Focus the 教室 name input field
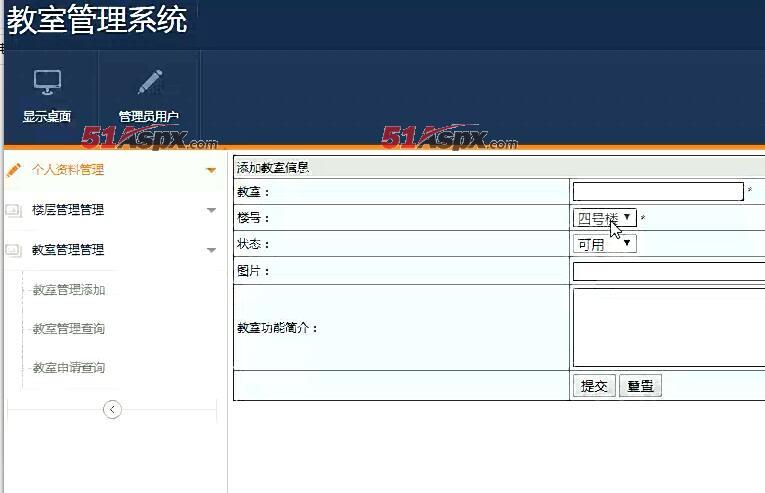Viewport: 765px width, 493px height. coord(658,191)
